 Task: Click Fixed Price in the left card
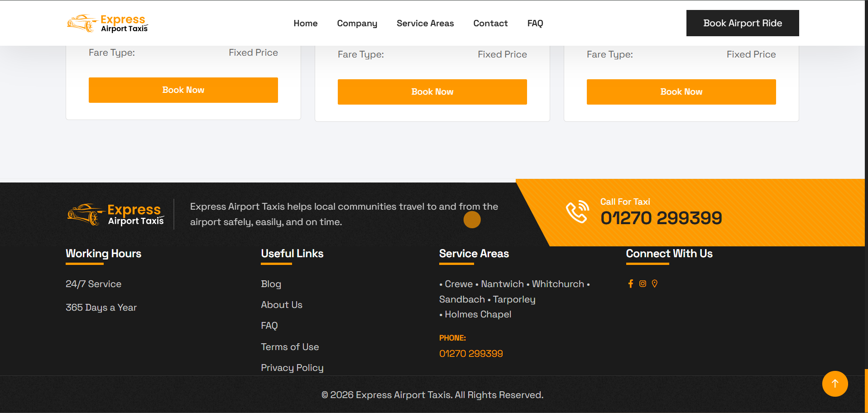pos(253,53)
